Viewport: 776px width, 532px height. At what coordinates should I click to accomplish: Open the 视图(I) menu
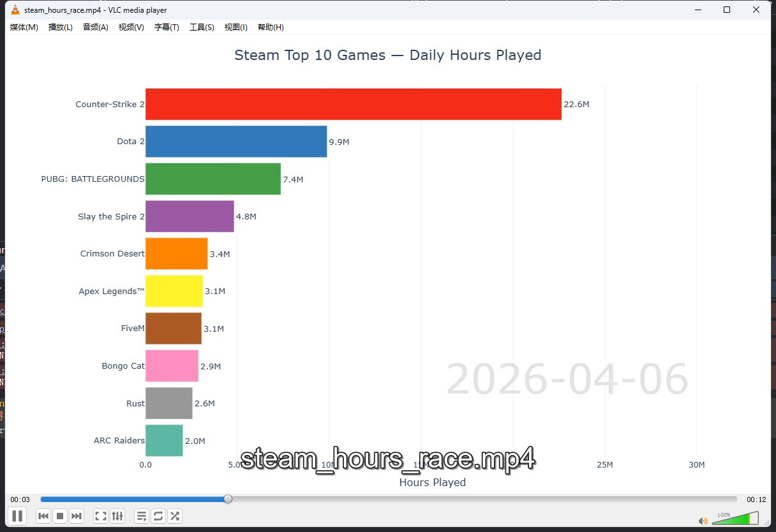coord(236,27)
